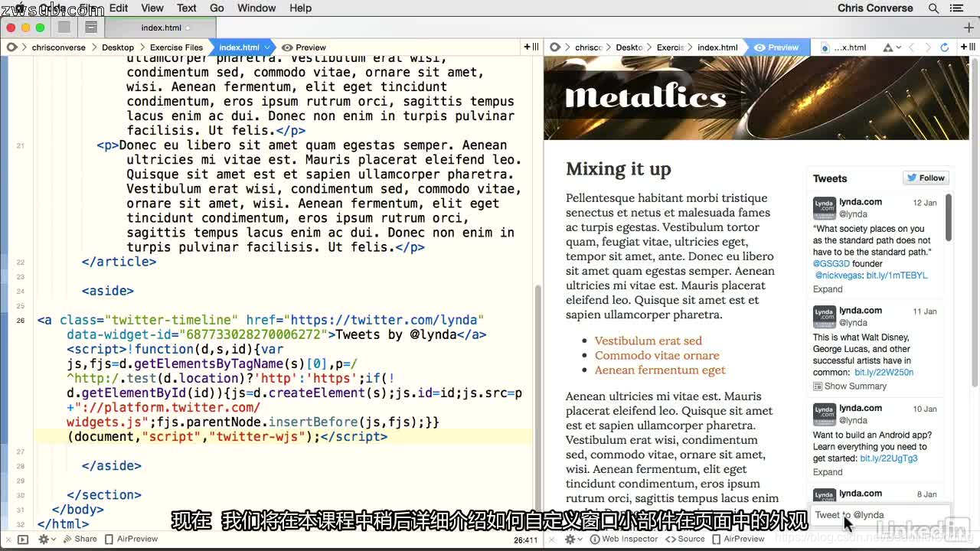Open the Window menu
This screenshot has width=980, height=551.
[256, 8]
